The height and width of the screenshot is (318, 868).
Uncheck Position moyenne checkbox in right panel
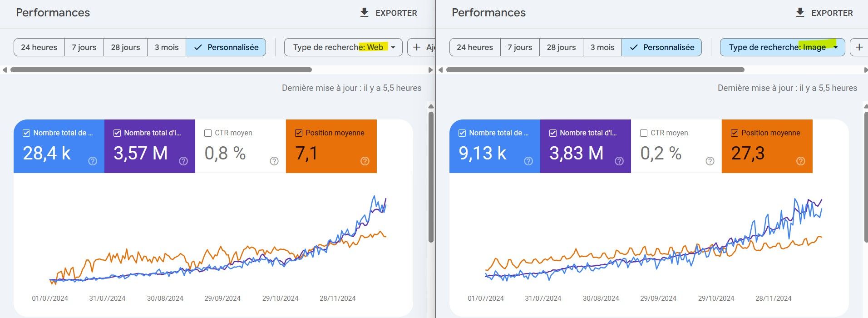pyautogui.click(x=735, y=133)
